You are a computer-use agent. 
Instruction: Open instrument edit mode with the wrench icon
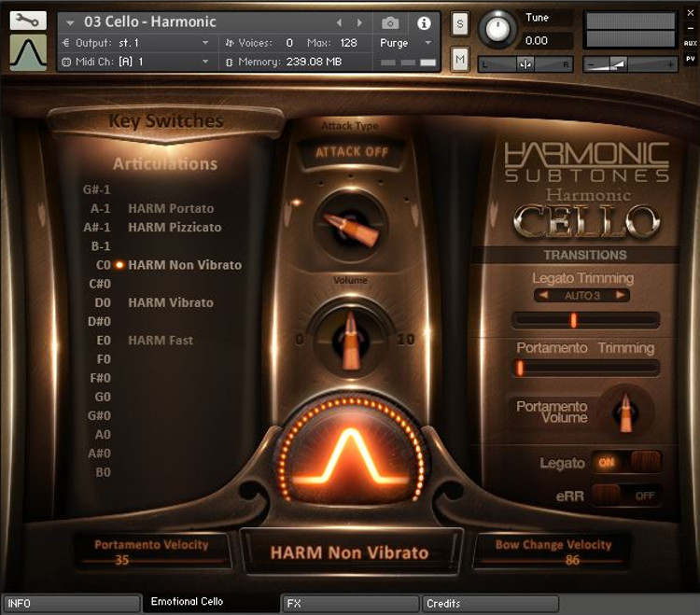28,21
